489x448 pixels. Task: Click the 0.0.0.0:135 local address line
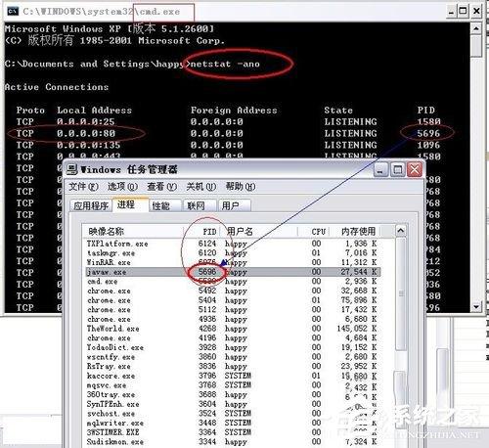tap(89, 145)
